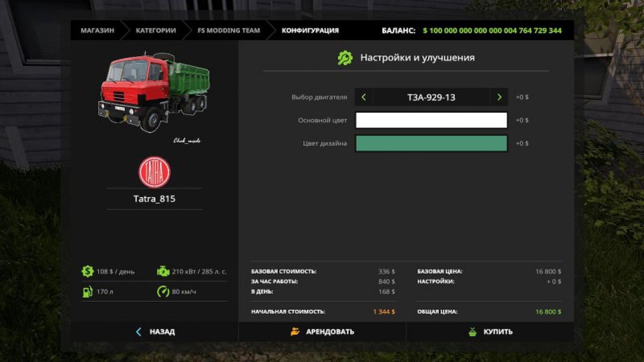Click the Цвет дизайна label
This screenshot has height=362, width=644.
tap(325, 143)
